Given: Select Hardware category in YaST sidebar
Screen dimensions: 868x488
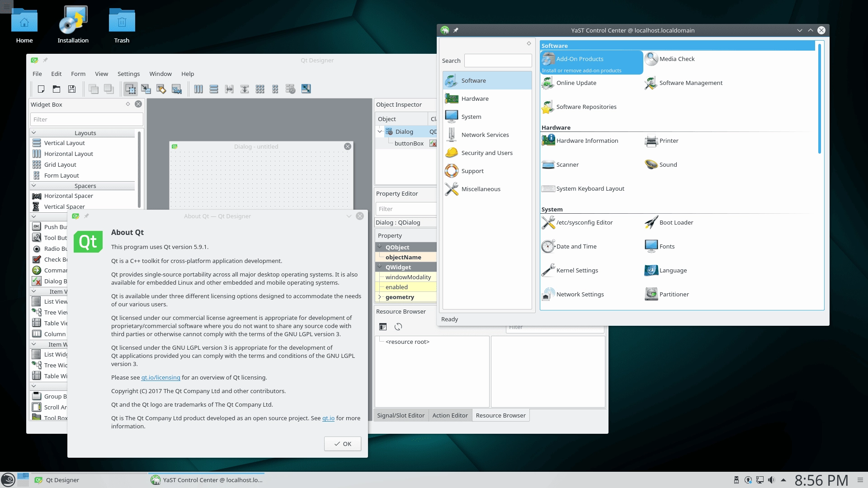Looking at the screenshot, I should [487, 99].
